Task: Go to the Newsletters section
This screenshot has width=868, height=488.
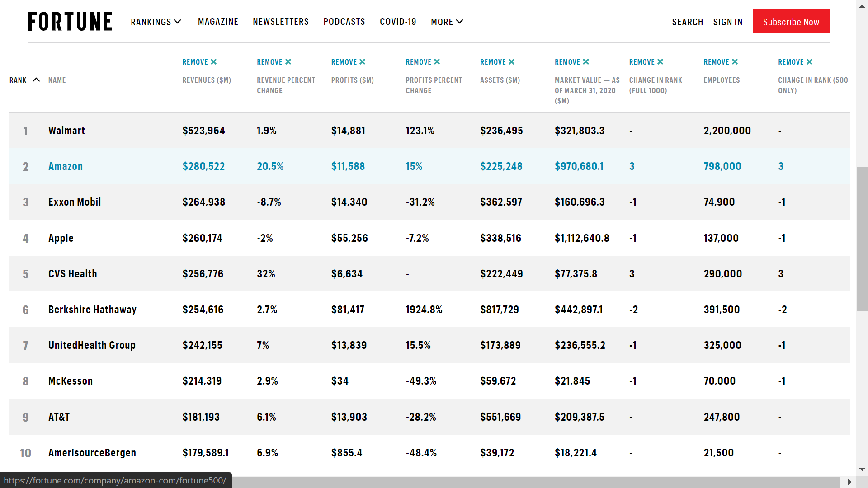Action: [280, 22]
